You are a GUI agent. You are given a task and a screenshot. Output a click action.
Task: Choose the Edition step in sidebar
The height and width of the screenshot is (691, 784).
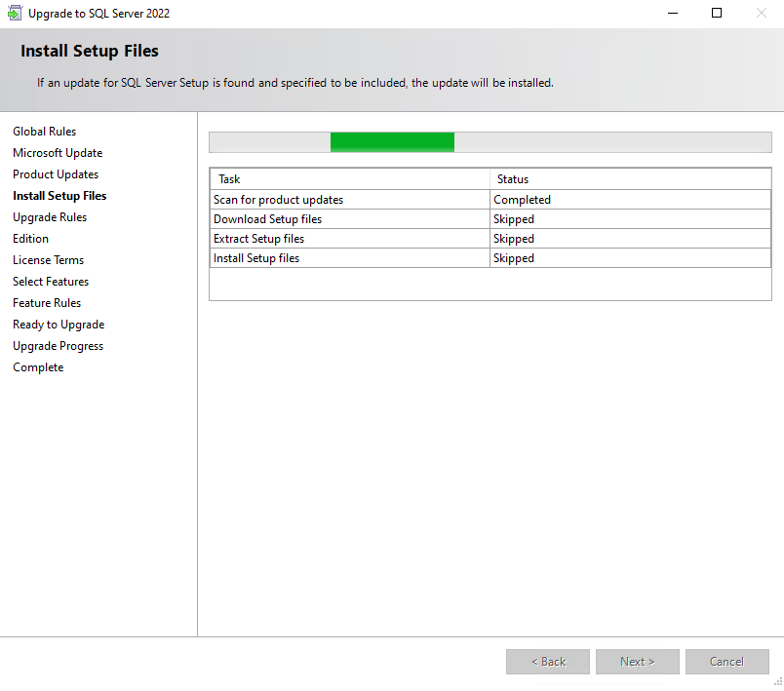point(31,239)
